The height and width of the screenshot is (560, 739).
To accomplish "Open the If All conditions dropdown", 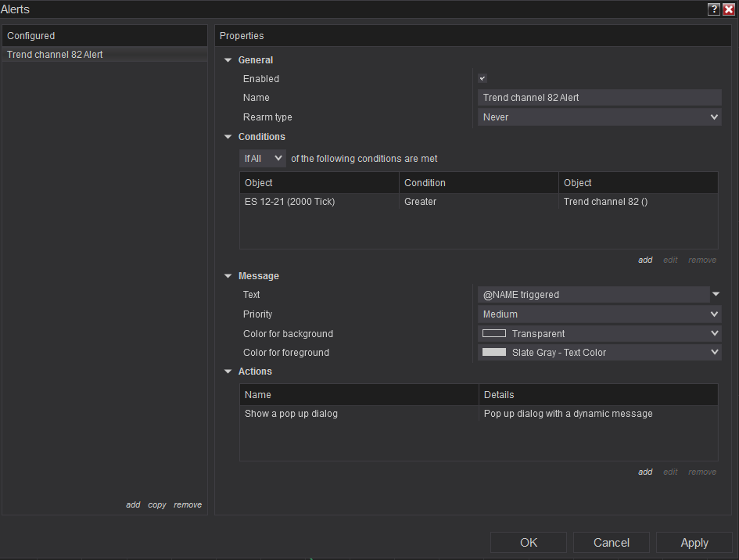I will (x=263, y=159).
